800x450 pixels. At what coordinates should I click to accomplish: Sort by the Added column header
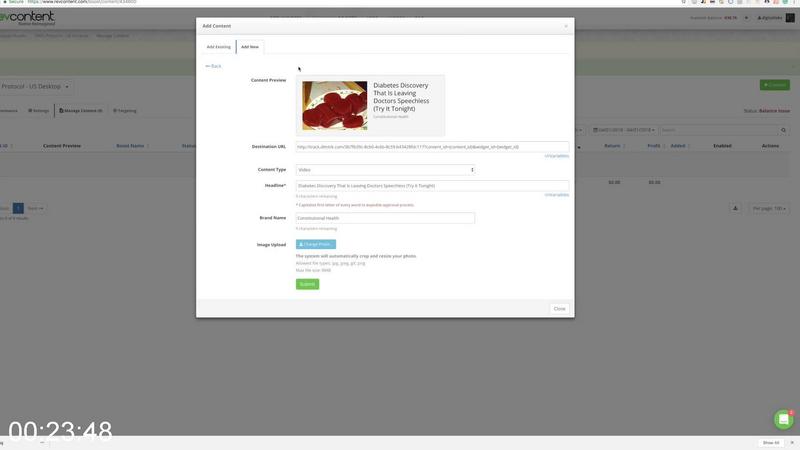(678, 146)
